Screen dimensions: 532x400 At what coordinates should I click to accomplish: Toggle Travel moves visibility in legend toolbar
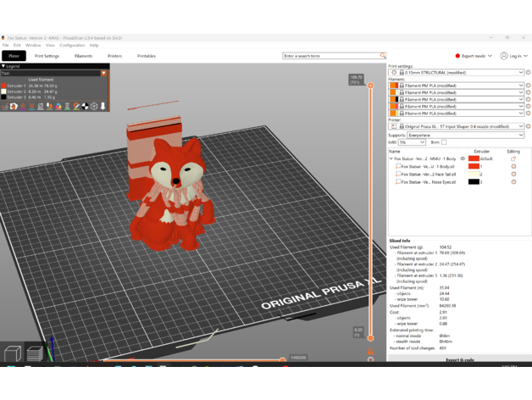point(5,107)
